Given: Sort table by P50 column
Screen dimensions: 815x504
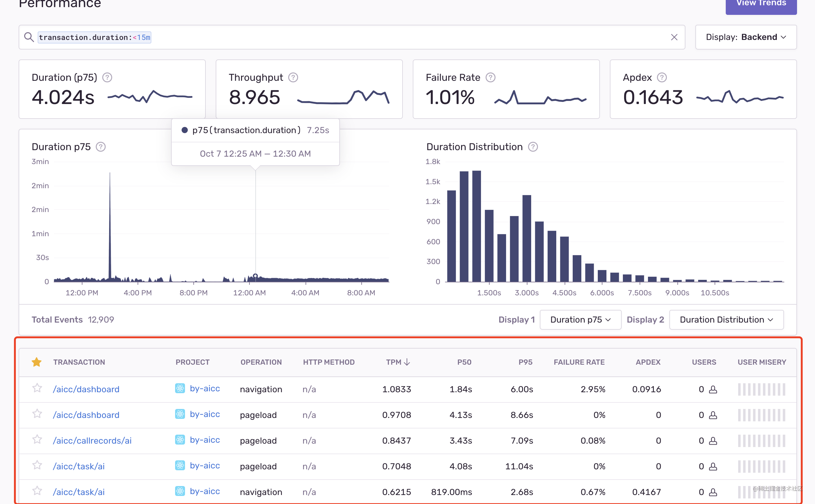Looking at the screenshot, I should 464,362.
